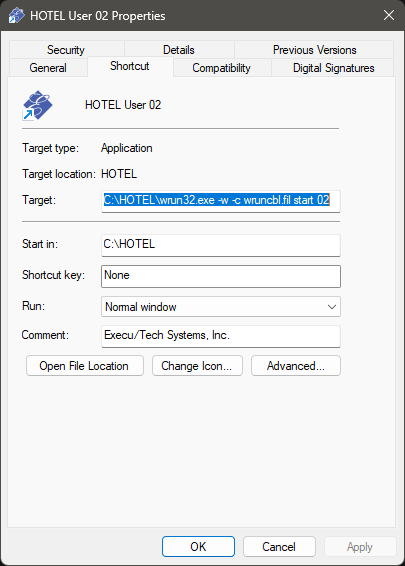The width and height of the screenshot is (405, 566).
Task: Select the Shortcut tab
Action: point(130,66)
